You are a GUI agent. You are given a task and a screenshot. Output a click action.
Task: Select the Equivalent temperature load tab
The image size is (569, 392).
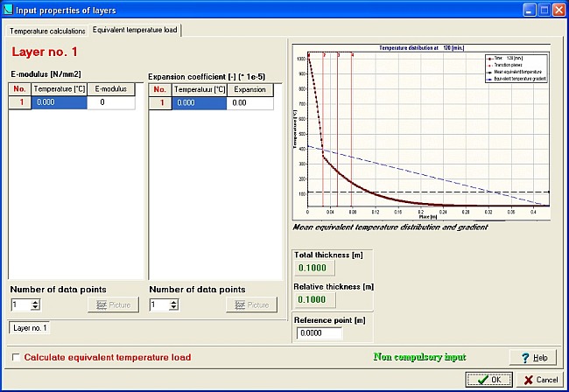[x=135, y=30]
